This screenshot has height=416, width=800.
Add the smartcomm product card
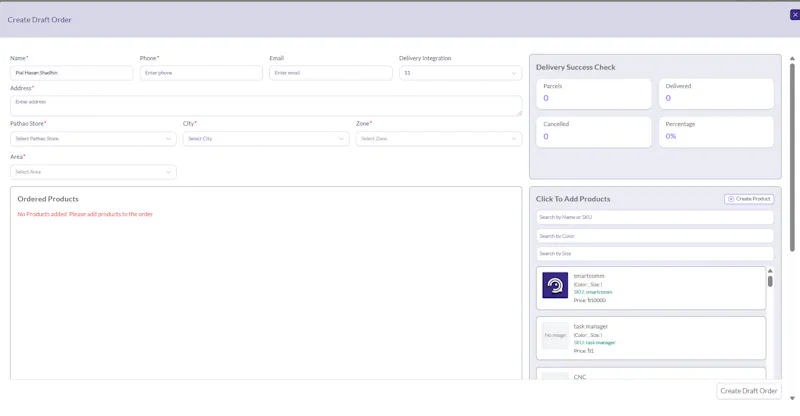[651, 288]
